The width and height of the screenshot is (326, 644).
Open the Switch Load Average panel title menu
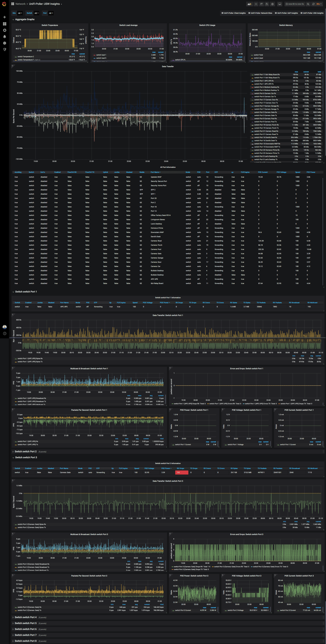128,25
